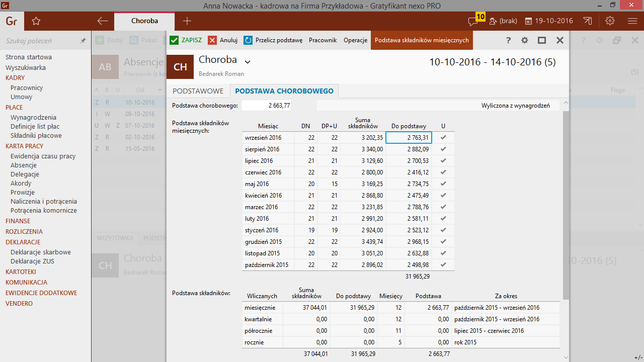Viewport: 644px width, 362px height.
Task: Maximize the Choroba dialog panel
Action: [x=542, y=40]
